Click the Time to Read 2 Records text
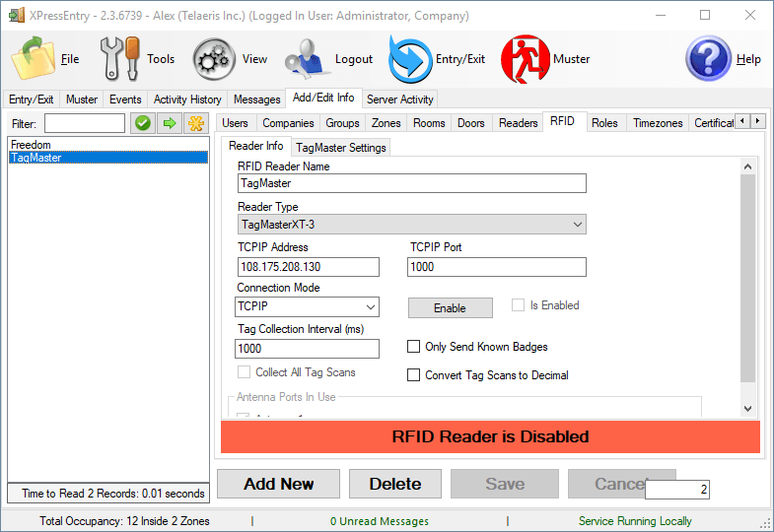Screen dimensions: 774x532 coord(113,494)
